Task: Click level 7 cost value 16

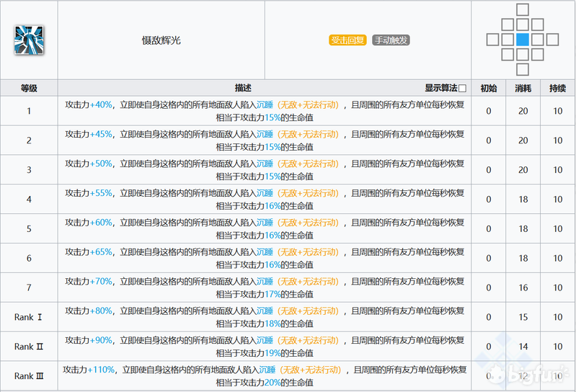Action: coord(523,288)
